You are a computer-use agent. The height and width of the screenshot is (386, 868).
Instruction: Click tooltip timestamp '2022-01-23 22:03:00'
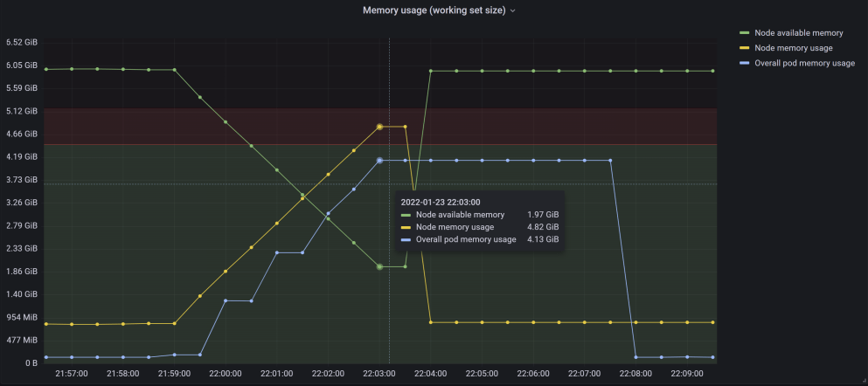click(x=440, y=203)
